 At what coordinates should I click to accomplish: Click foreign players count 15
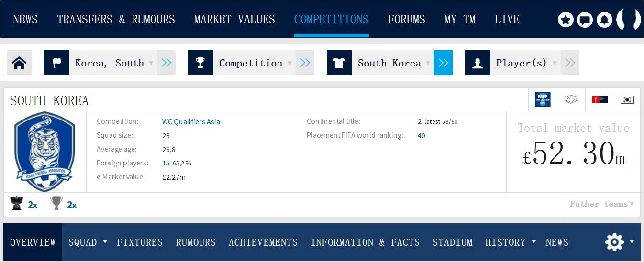coord(166,163)
